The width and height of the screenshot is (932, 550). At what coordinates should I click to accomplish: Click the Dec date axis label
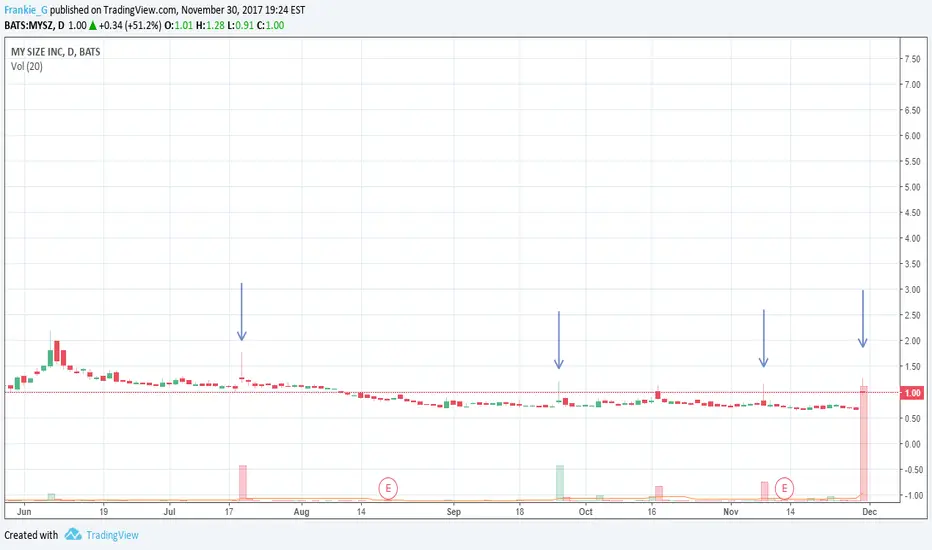[x=870, y=511]
